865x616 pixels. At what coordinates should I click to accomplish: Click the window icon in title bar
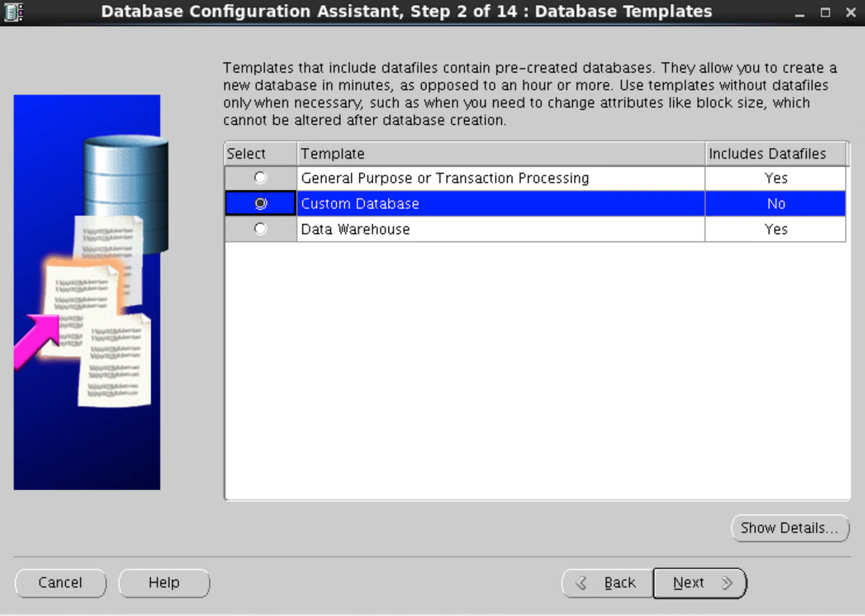13,11
